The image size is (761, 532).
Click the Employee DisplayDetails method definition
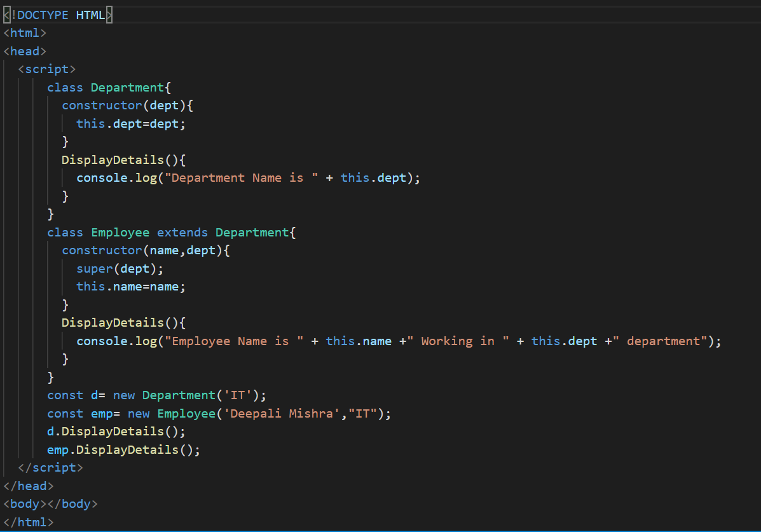coord(111,322)
